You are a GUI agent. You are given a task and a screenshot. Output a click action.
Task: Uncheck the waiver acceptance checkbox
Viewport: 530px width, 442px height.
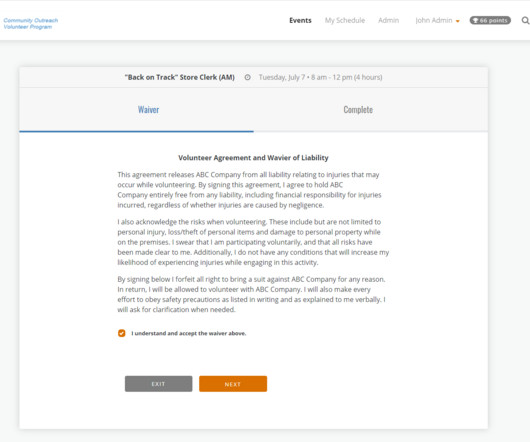pyautogui.click(x=122, y=333)
